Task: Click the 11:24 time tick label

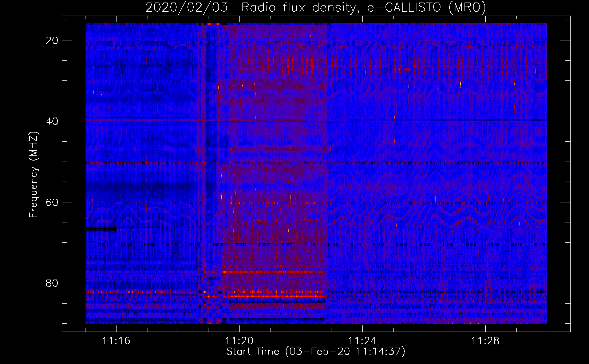Action: tap(362, 341)
